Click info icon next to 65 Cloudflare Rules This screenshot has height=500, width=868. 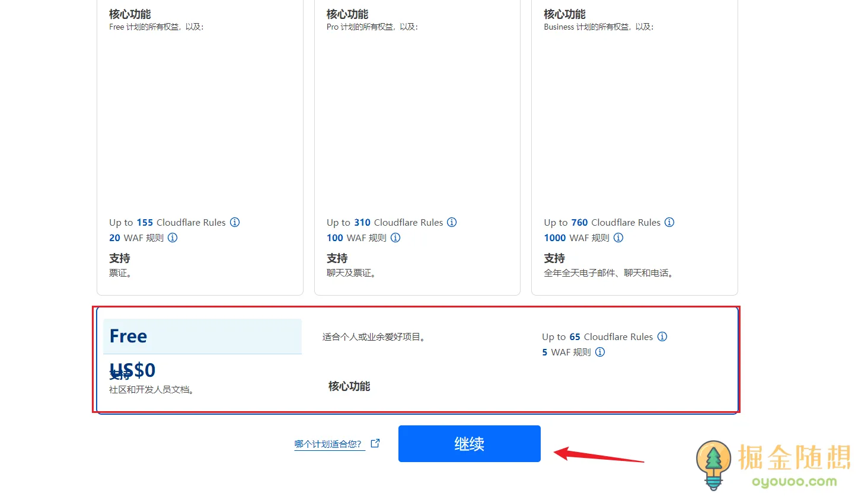pos(662,336)
